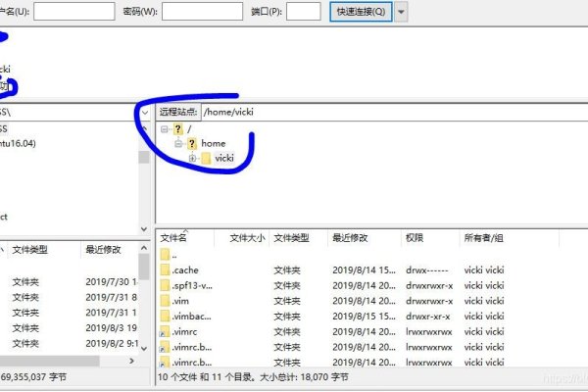Click the remote status text 10 个文件 和 11 个目录

[206, 377]
